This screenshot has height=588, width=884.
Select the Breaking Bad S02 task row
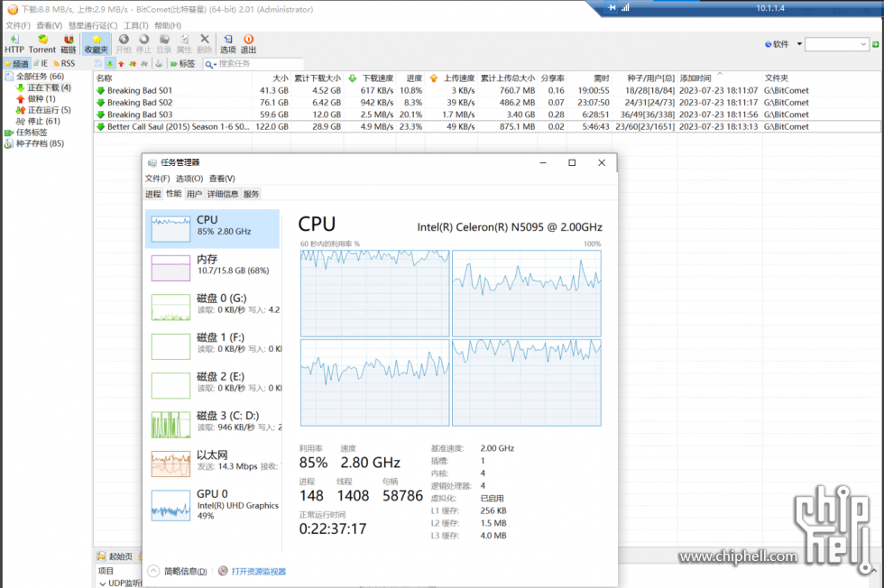pyautogui.click(x=486, y=103)
